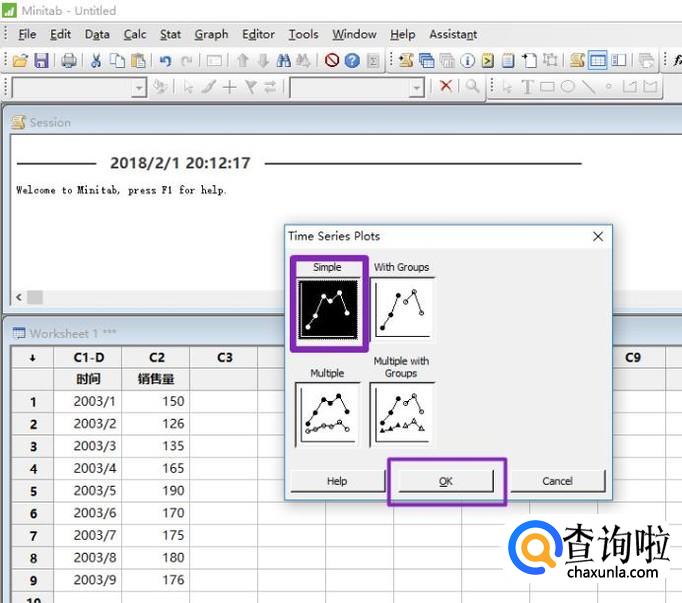682x603 pixels.
Task: Click the C1-D column header
Action: click(88, 358)
